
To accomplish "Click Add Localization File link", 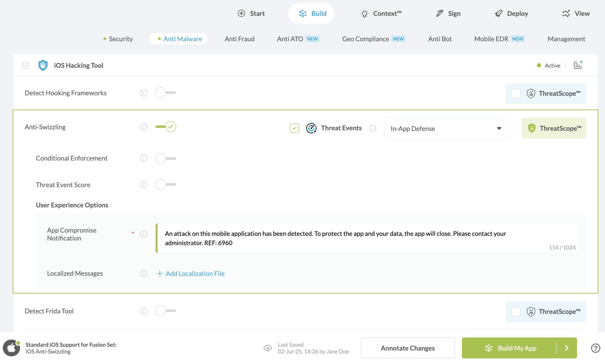I will click(191, 274).
